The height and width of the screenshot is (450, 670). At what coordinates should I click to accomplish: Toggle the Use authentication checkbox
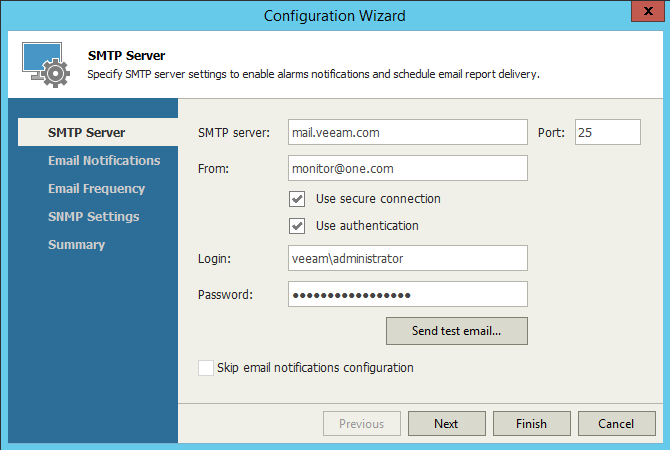[x=297, y=226]
